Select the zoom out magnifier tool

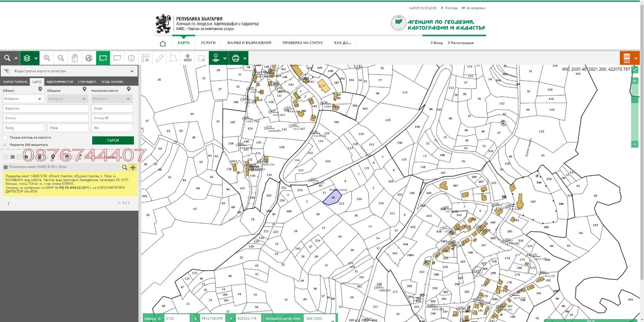tap(61, 58)
